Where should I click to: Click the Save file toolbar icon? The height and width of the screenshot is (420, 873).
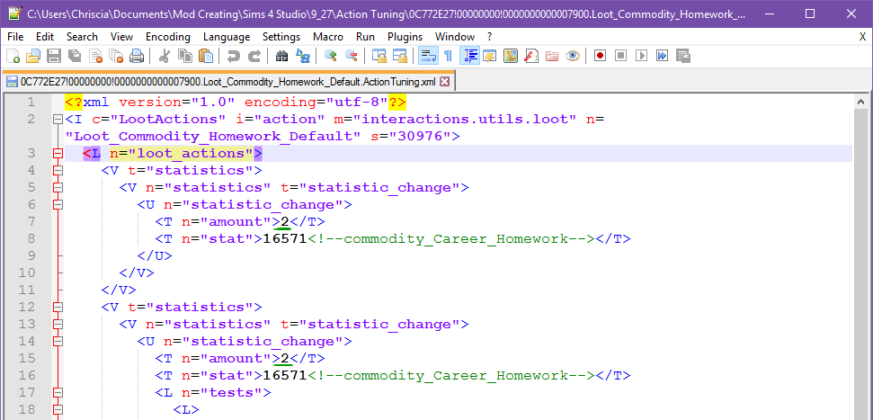pos(52,56)
